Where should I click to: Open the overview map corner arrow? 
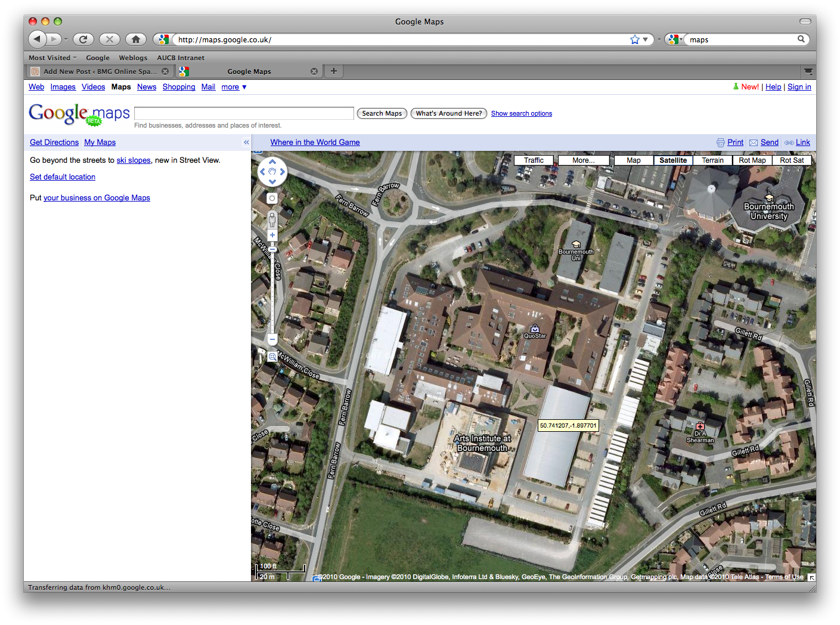811,577
